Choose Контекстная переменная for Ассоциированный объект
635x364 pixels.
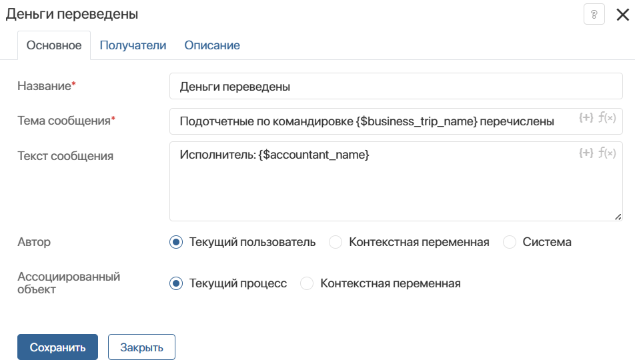pos(307,283)
